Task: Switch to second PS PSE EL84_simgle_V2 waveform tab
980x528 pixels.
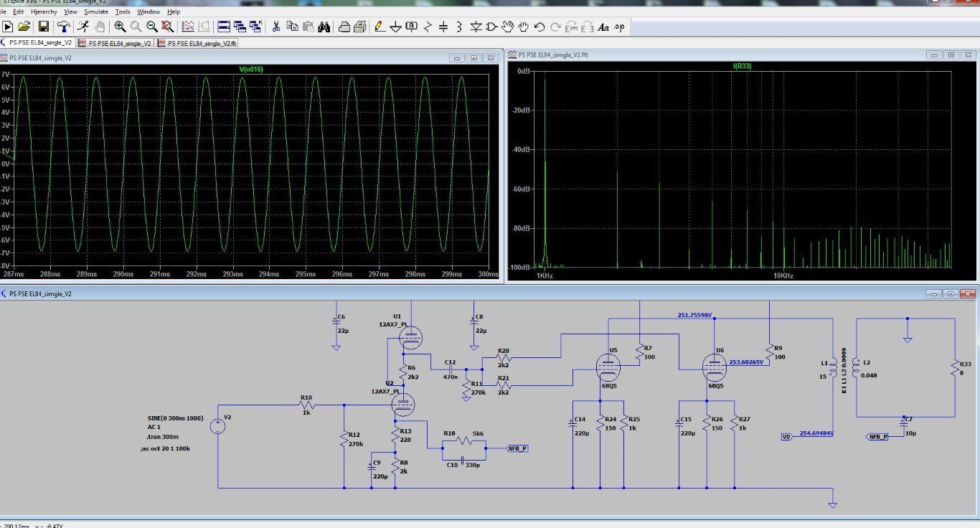Action: [115, 43]
